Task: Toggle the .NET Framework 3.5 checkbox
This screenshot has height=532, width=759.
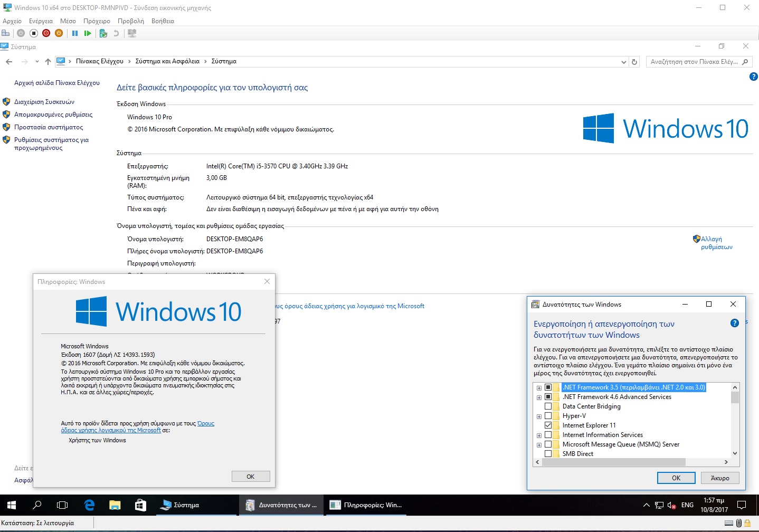Action: click(x=548, y=387)
